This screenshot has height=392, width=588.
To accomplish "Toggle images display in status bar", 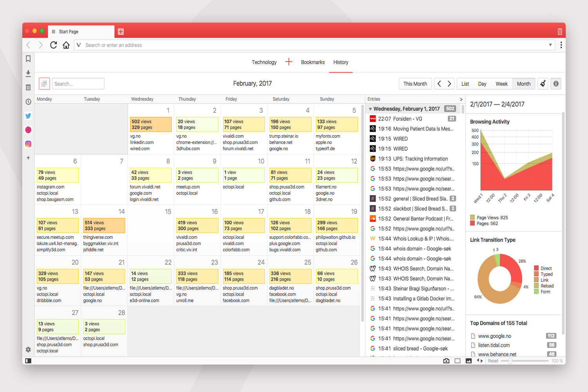I will point(468,361).
